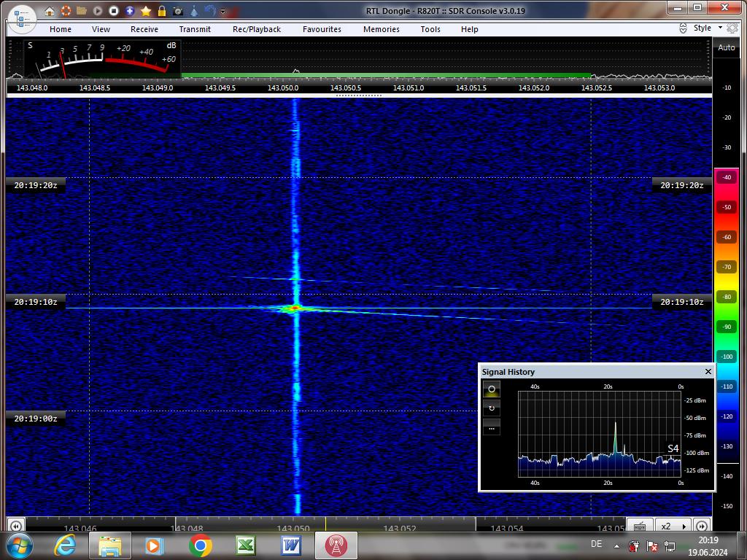Screen dimensions: 747x560
Task: Click the Auto waterfall level button
Action: point(726,47)
